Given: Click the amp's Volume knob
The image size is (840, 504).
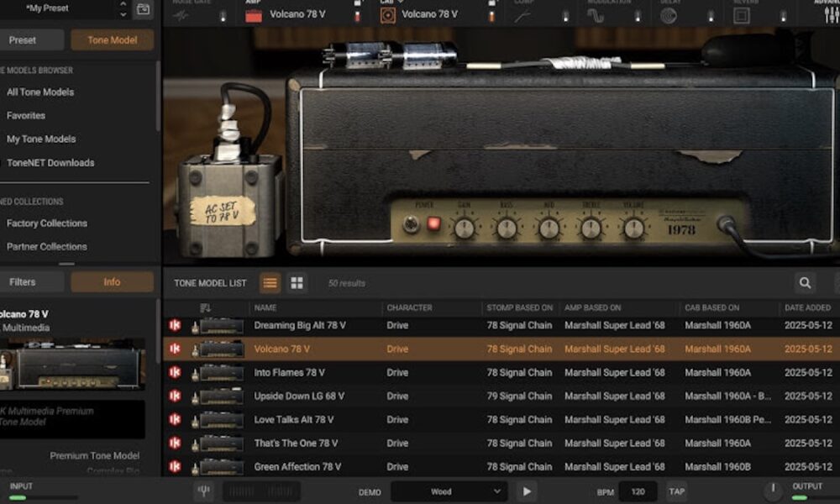Looking at the screenshot, I should pos(633,228).
